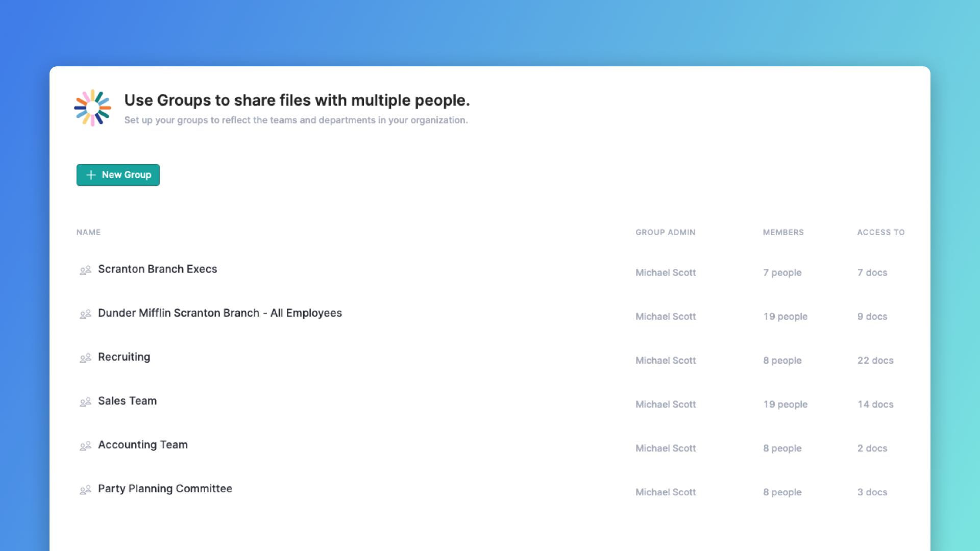
Task: Open the Party Planning Committee group
Action: 165,488
